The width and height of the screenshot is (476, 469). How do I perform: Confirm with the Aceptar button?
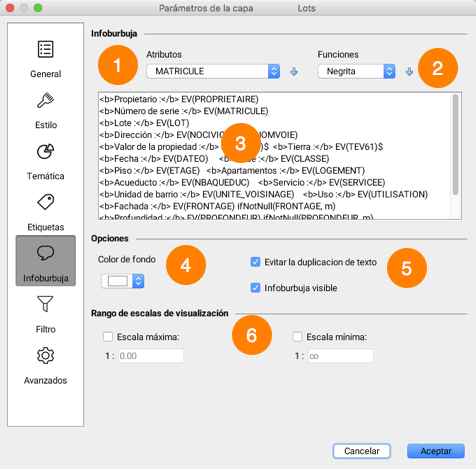coord(436,451)
